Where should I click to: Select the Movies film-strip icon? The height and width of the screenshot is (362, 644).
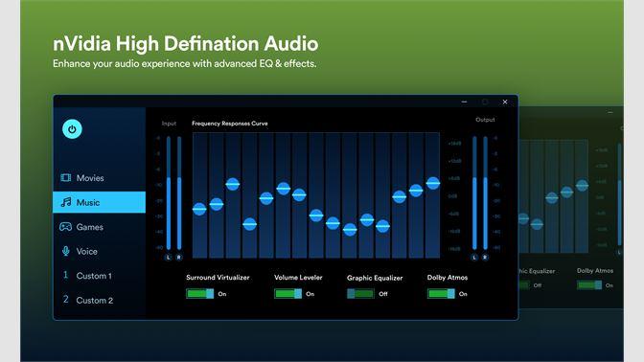[x=66, y=178]
